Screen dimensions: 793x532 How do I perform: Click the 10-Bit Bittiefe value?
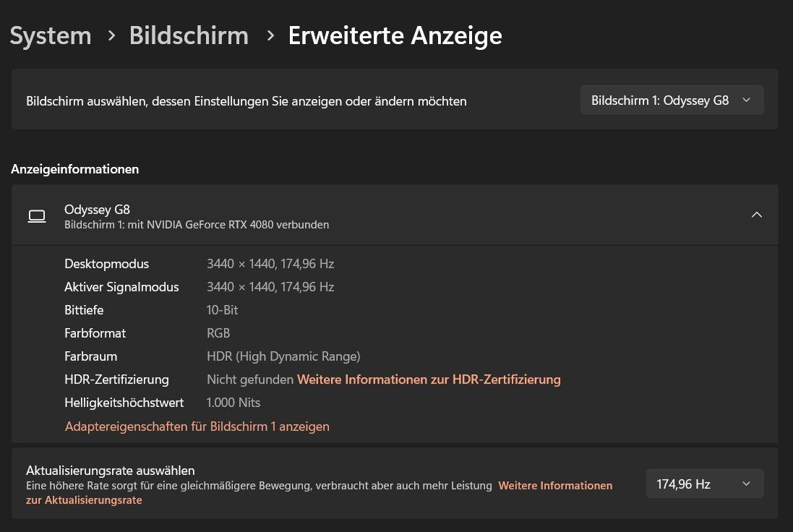222,310
